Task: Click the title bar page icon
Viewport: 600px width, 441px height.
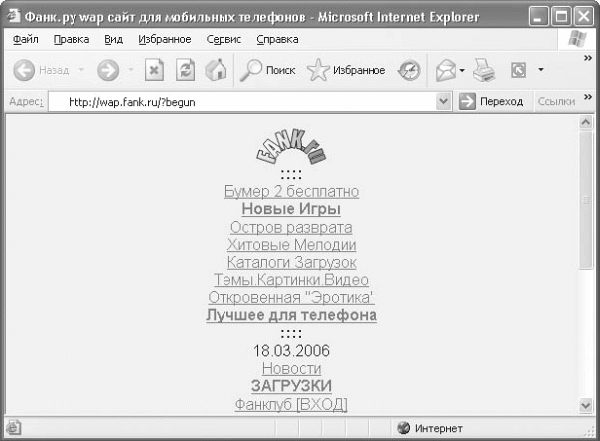Action: coord(14,16)
